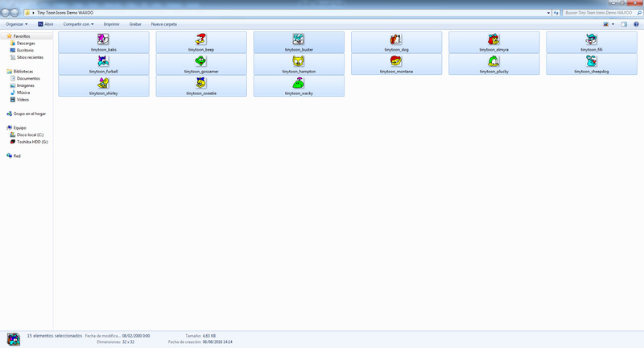Click the Fecha de creación value

pos(217,342)
